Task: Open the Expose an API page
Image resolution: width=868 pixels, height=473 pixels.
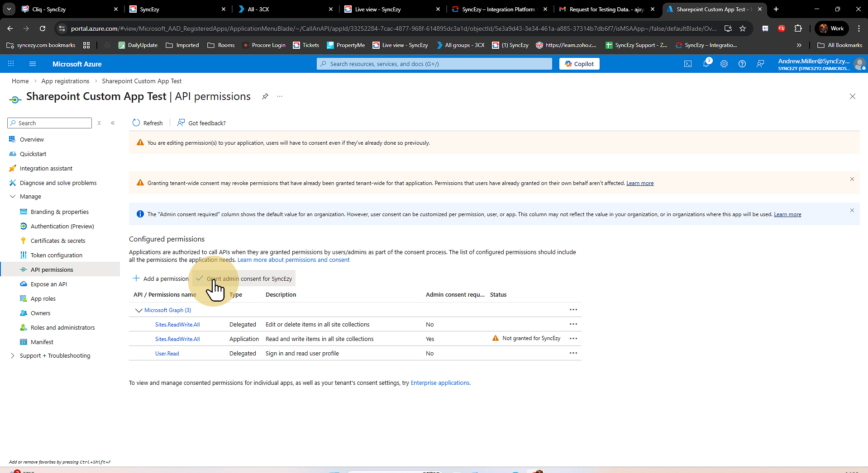Action: click(48, 284)
